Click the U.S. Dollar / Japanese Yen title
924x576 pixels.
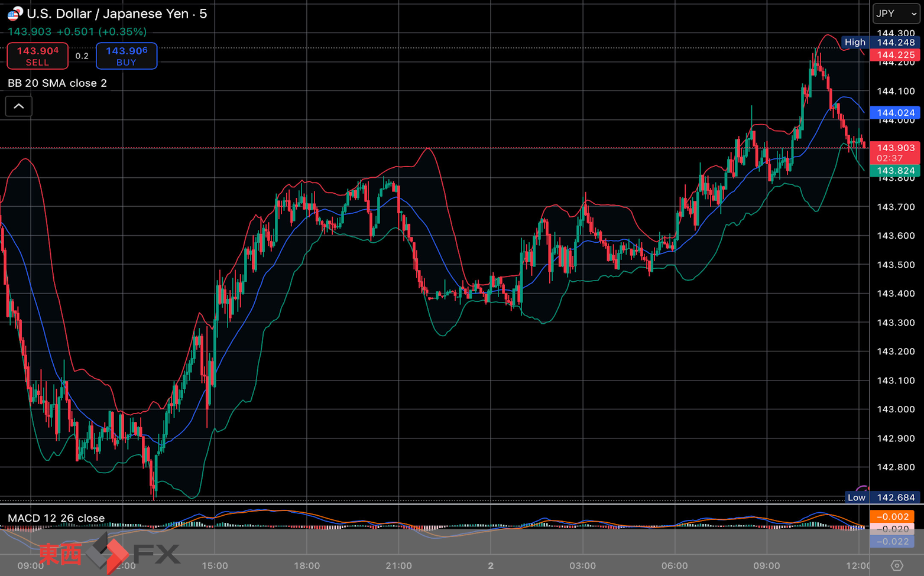[108, 14]
